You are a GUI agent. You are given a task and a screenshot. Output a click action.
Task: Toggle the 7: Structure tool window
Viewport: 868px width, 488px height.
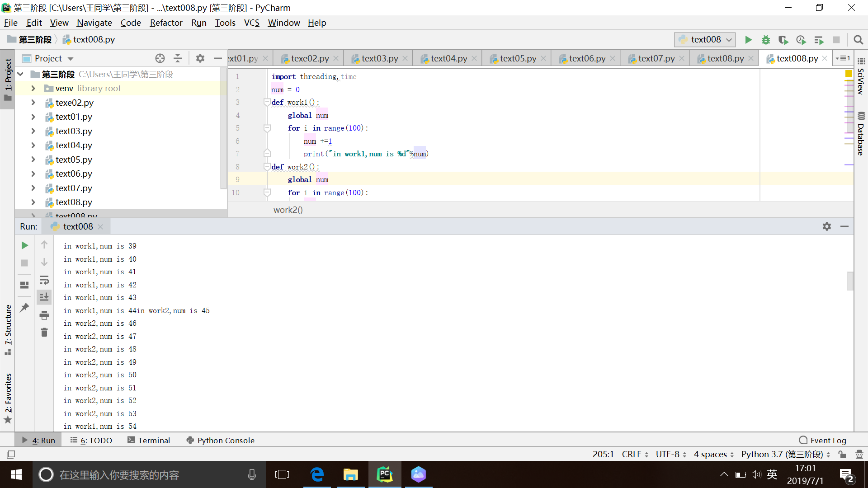coord(8,330)
